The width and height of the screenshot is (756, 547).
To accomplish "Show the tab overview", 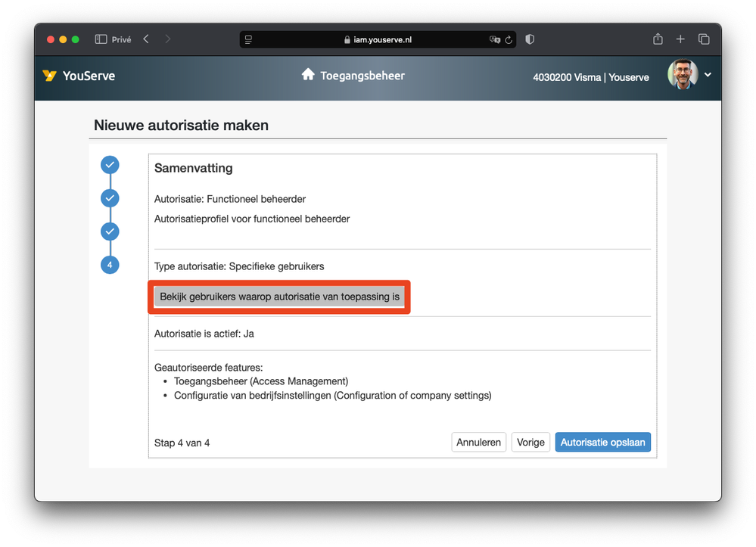I will pos(703,39).
